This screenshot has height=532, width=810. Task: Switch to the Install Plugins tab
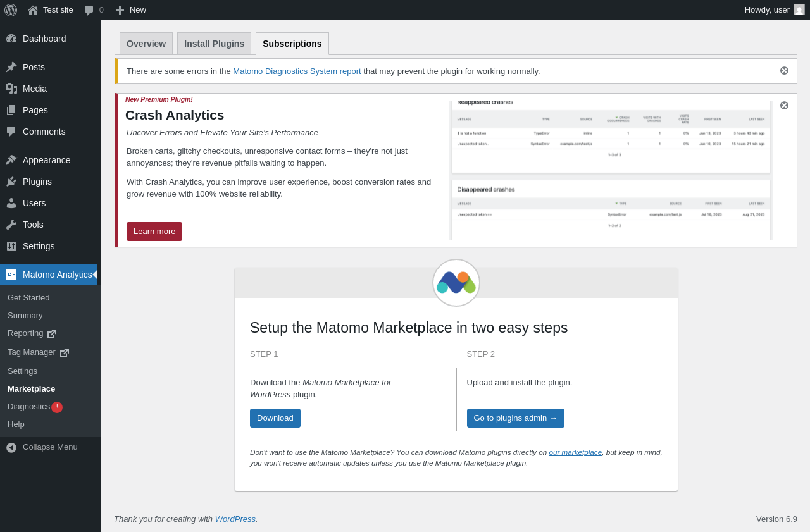point(214,44)
